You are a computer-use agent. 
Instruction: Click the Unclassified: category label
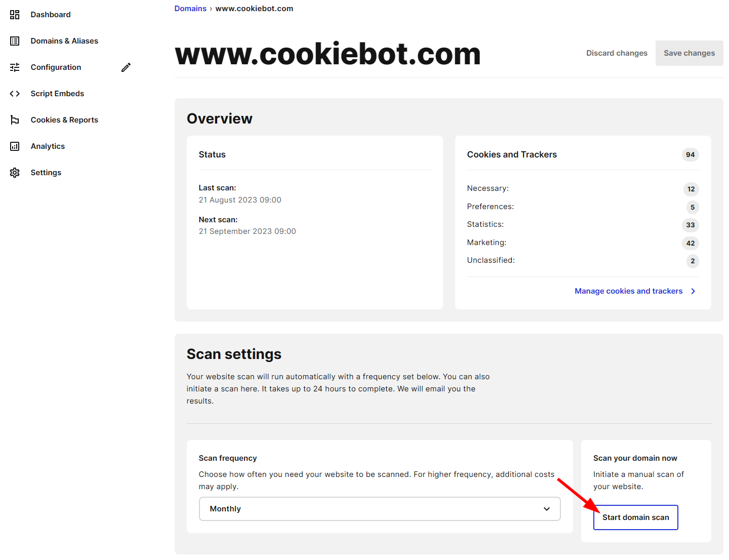tap(491, 260)
